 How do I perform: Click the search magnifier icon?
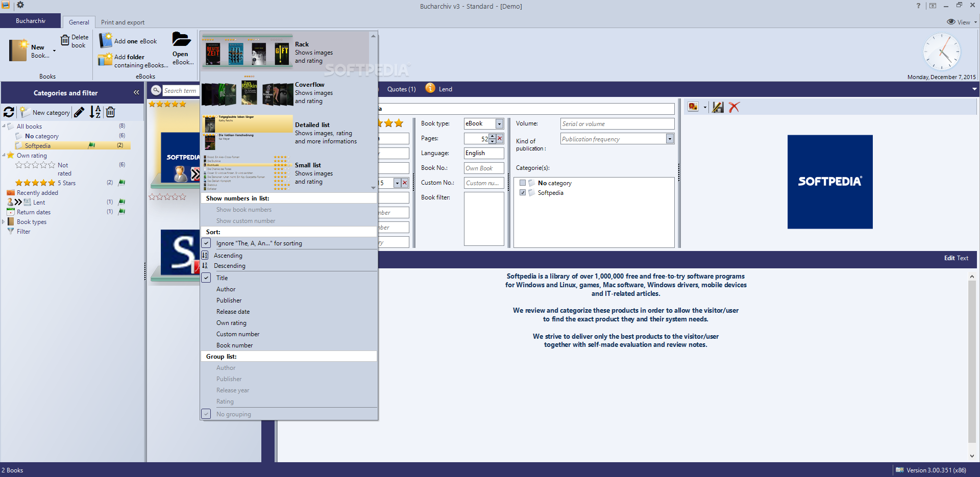pyautogui.click(x=156, y=90)
